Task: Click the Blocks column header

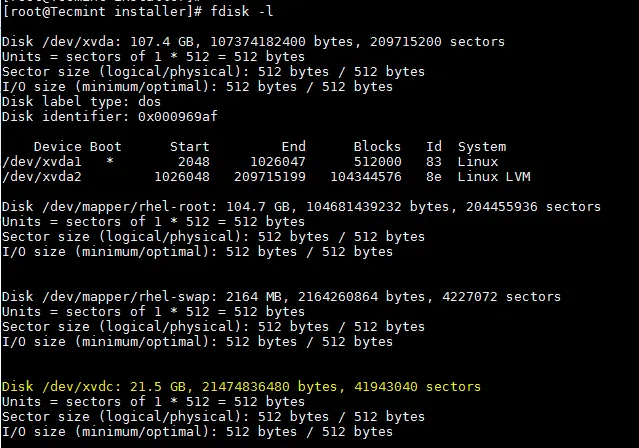Action: tap(377, 146)
